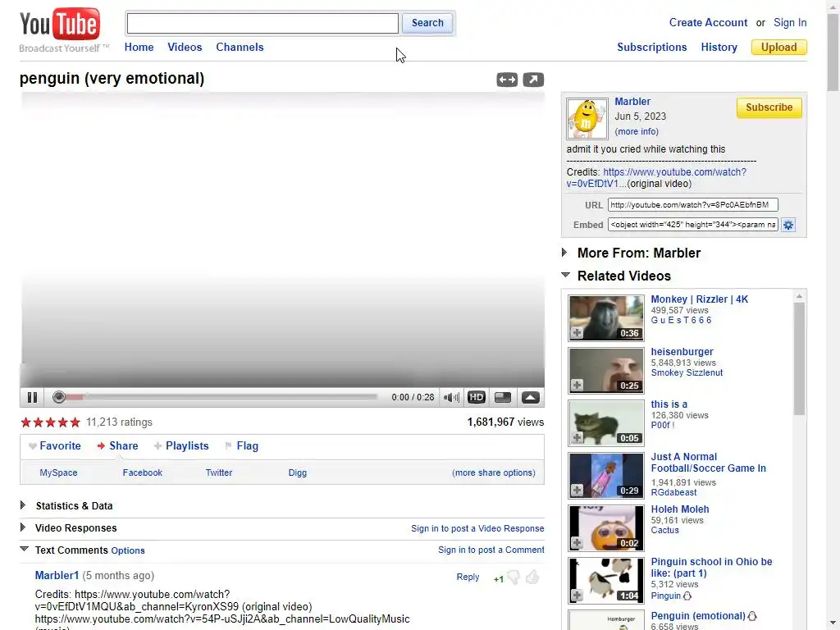Toggle HD quality on the player
Image resolution: width=840 pixels, height=630 pixels.
tap(477, 397)
